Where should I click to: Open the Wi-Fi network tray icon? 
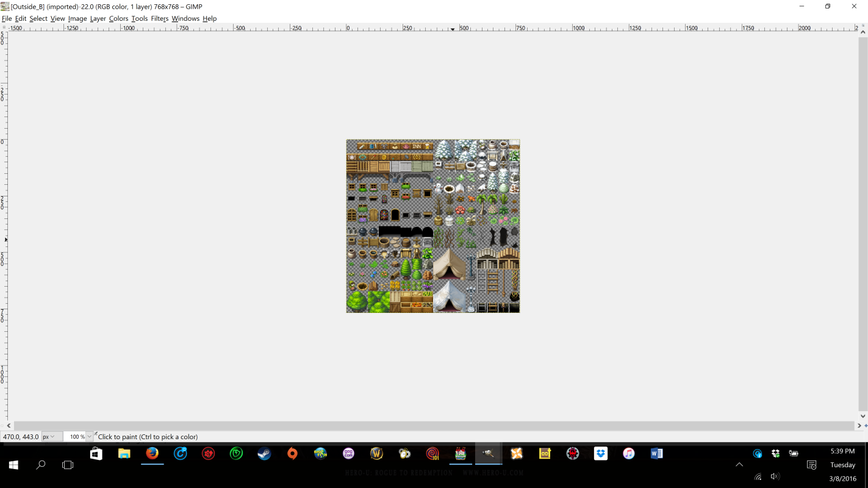point(758,477)
